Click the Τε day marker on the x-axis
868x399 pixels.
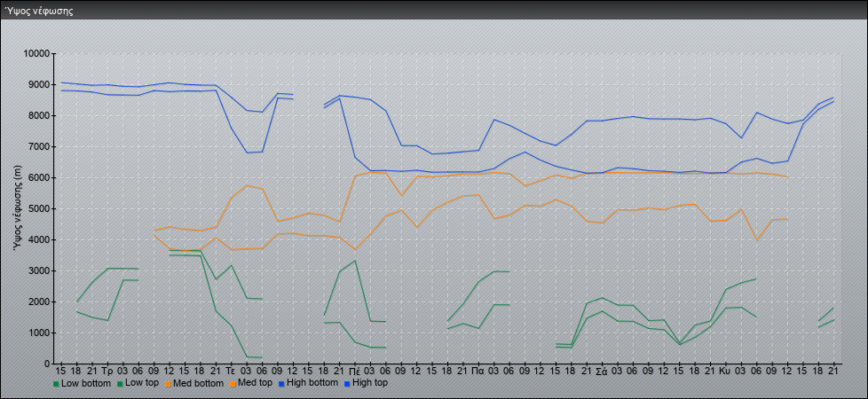click(x=232, y=372)
